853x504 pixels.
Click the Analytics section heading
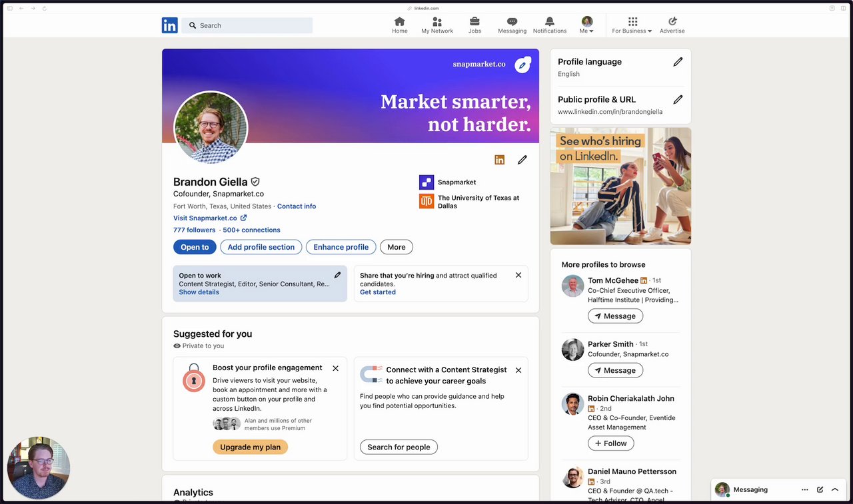click(193, 493)
